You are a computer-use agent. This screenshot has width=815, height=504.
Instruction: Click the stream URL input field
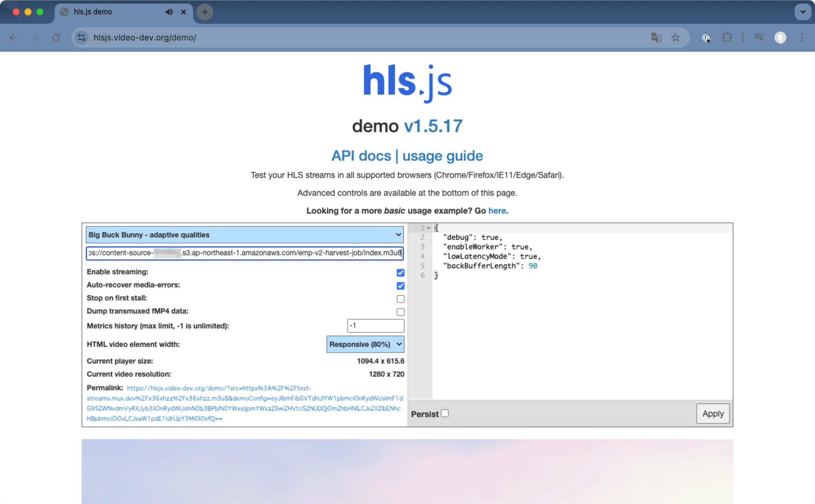244,253
